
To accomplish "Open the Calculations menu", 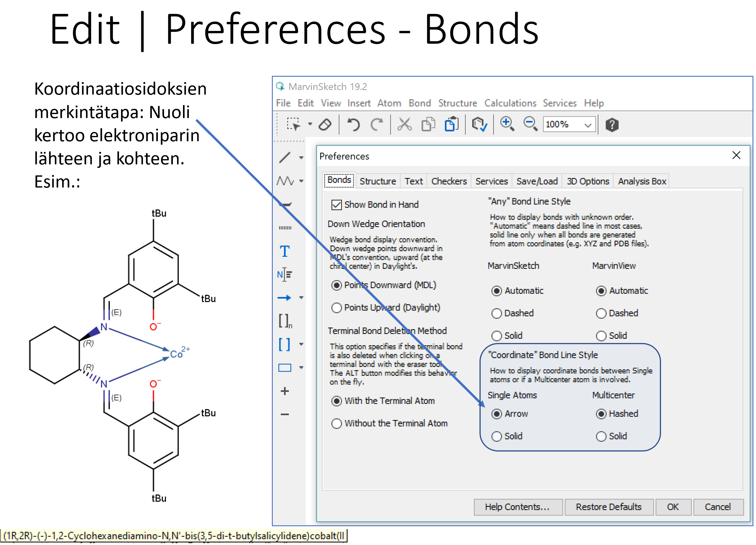I will pyautogui.click(x=510, y=103).
